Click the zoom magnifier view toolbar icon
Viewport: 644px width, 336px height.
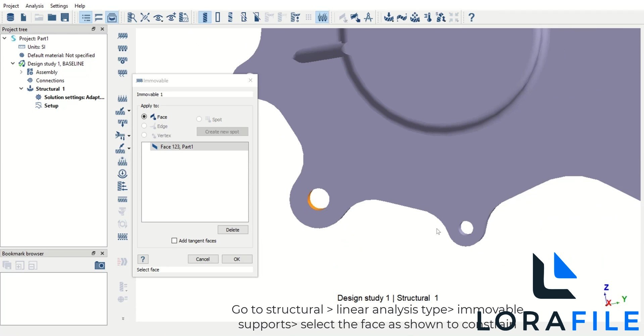[132, 17]
